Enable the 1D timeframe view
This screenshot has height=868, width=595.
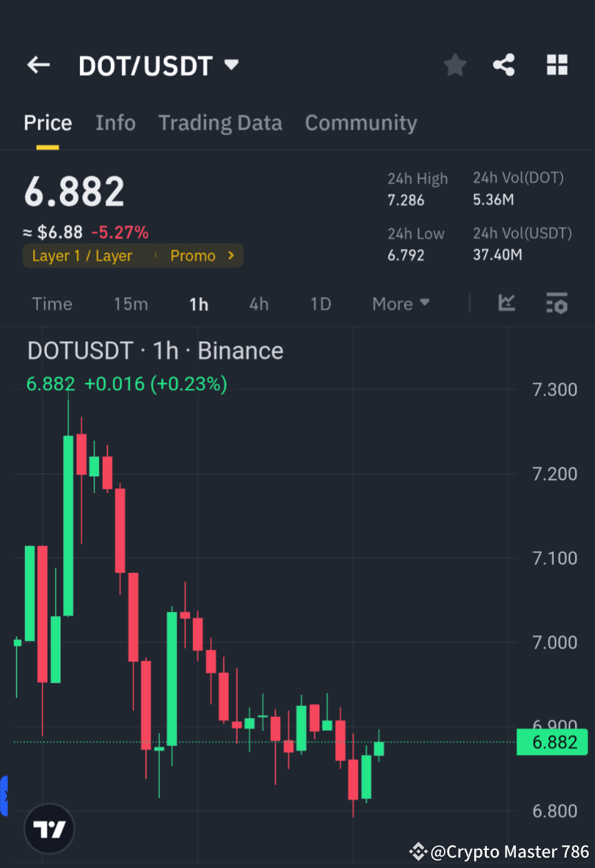point(320,303)
